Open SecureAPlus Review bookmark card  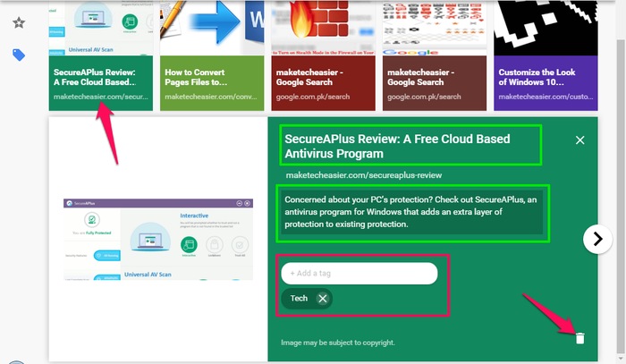tap(101, 55)
